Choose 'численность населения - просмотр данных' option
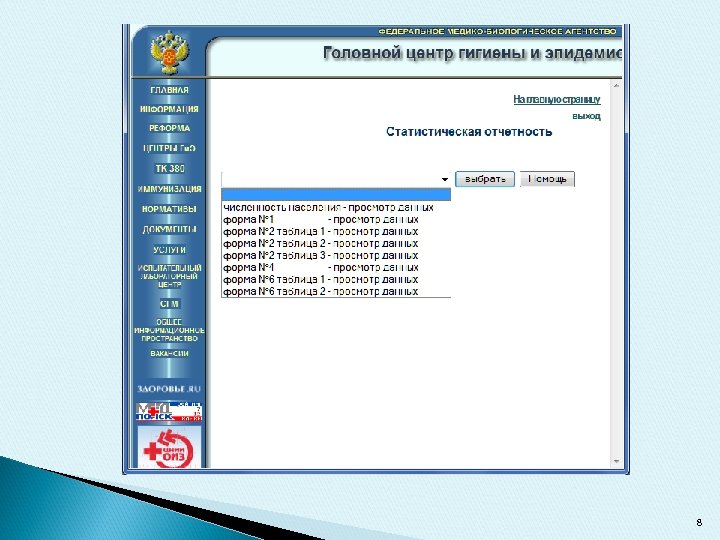The image size is (720, 540). [336, 207]
